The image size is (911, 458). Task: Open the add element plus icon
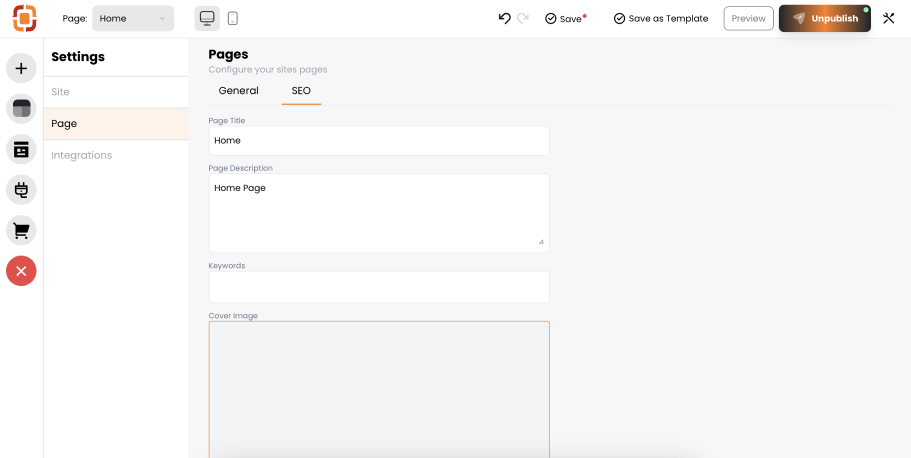(x=21, y=69)
